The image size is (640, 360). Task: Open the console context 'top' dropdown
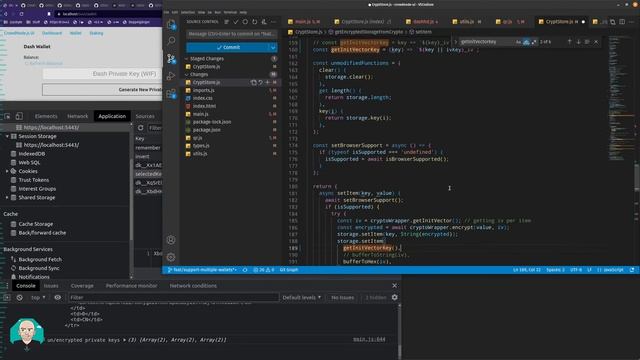(38, 298)
